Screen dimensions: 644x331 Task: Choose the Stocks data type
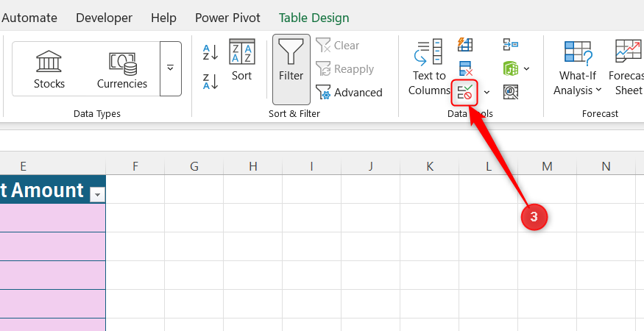point(49,69)
